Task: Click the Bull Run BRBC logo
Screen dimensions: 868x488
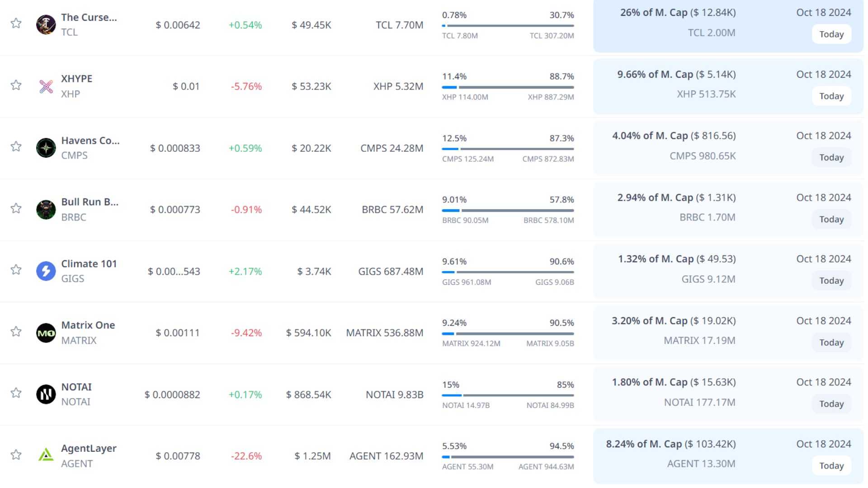Action: pos(46,210)
